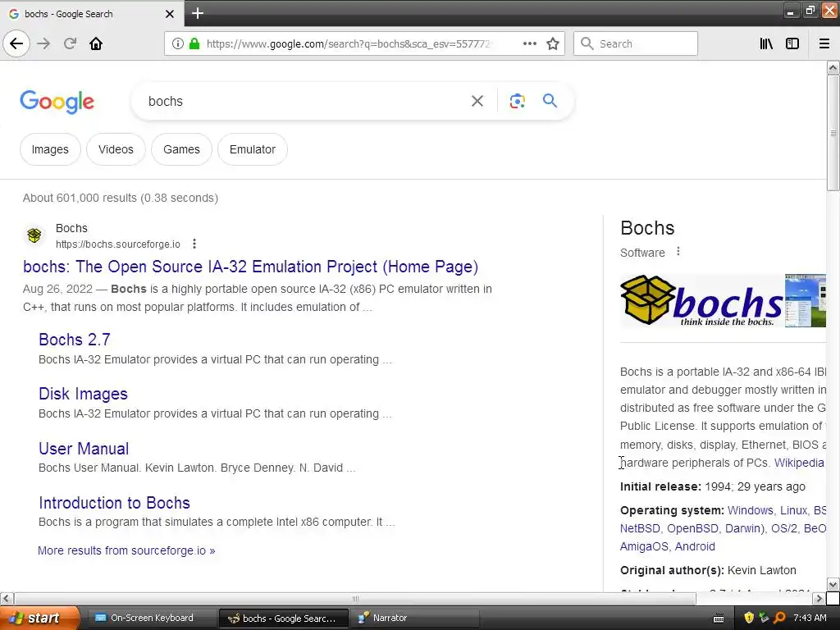The image size is (840, 630).
Task: Click the keyboard icon in the taskbar tray
Action: 719,619
